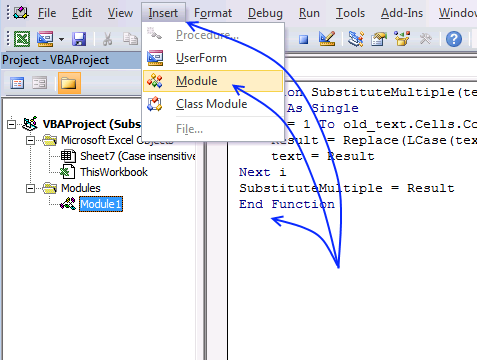
Task: Click the 'text = Result' code line
Action: coord(323,156)
